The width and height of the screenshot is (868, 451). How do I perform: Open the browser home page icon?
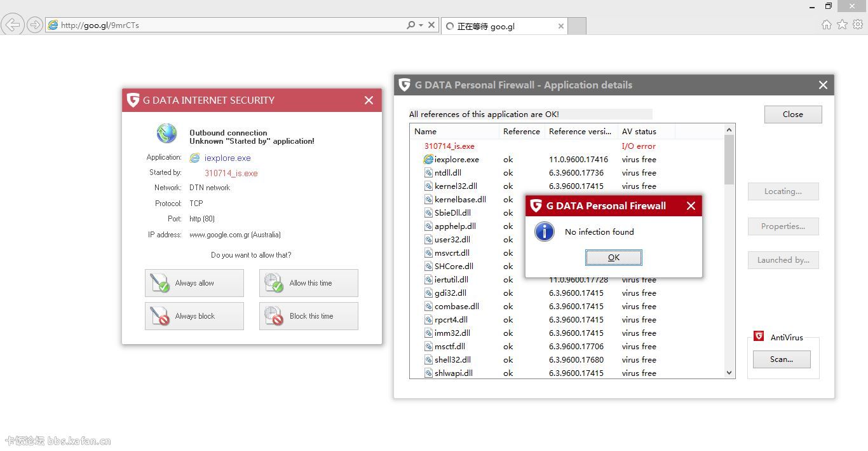coord(826,25)
